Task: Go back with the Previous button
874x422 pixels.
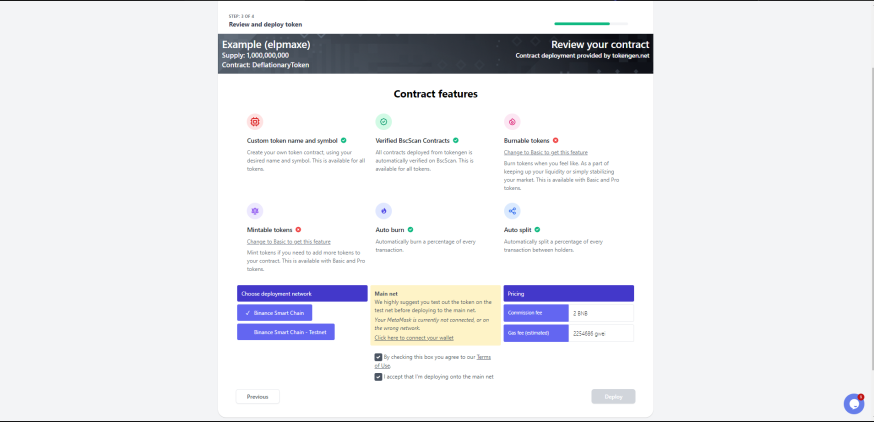Action: 258,397
